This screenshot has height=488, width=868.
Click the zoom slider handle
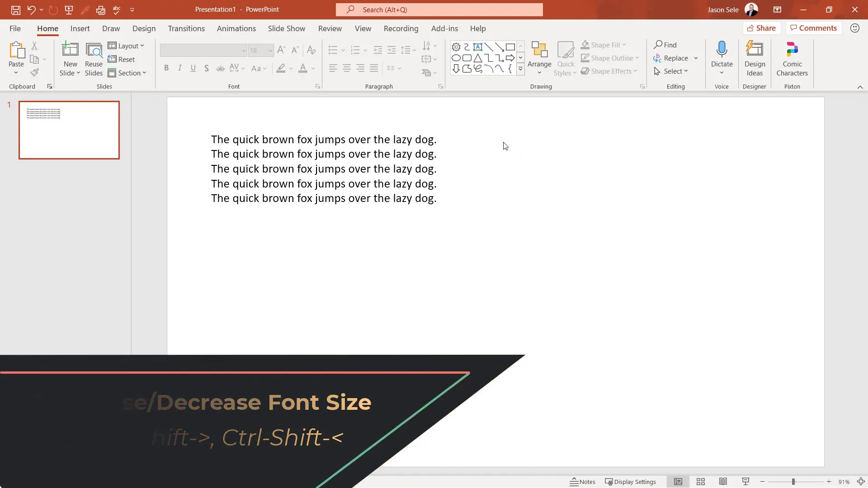tap(793, 482)
